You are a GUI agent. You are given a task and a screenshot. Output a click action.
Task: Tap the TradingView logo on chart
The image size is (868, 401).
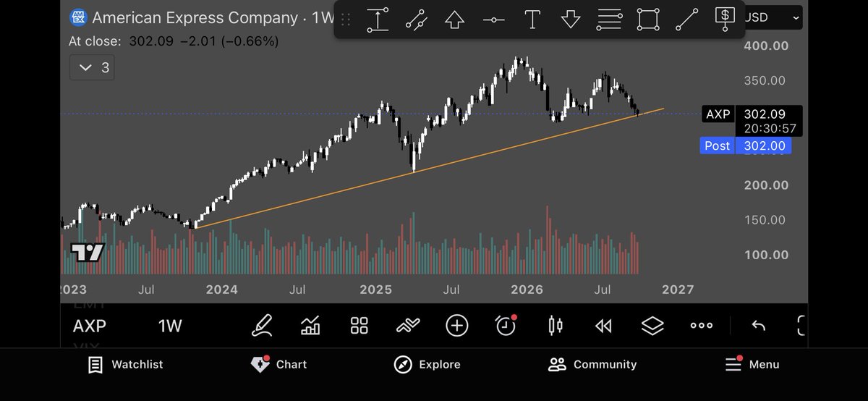pos(88,253)
